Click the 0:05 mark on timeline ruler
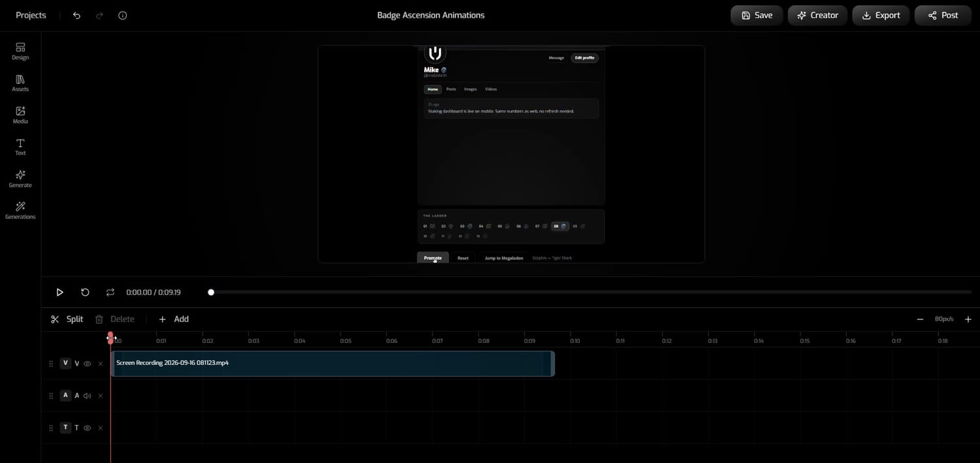 [346, 340]
